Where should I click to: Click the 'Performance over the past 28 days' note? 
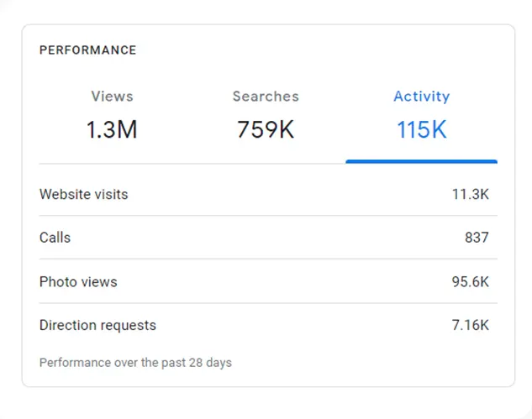coord(135,363)
